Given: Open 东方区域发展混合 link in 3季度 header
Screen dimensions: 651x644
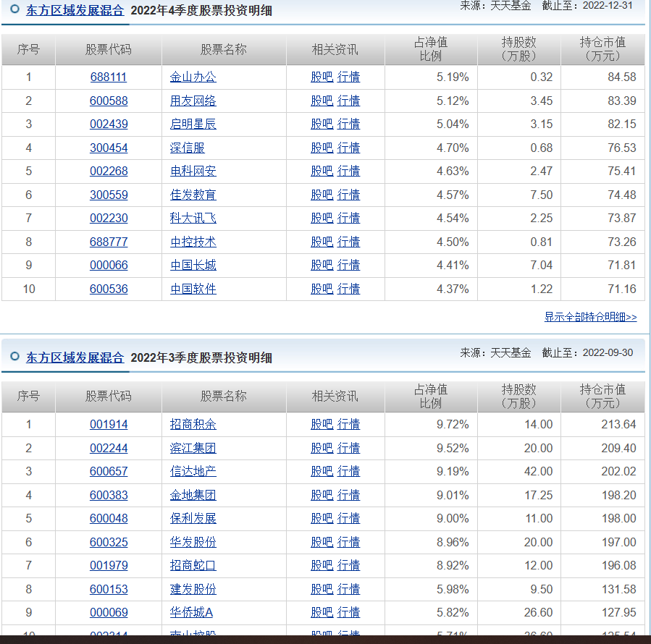Looking at the screenshot, I should (75, 357).
